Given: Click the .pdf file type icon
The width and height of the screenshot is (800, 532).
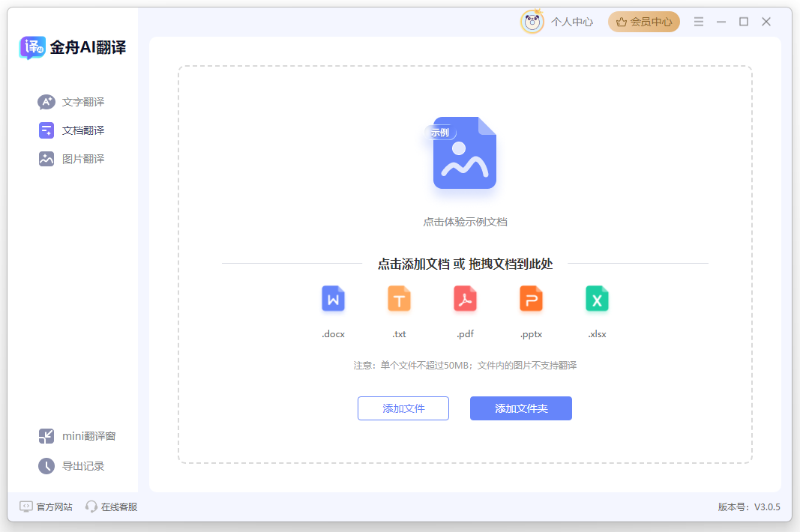Looking at the screenshot, I should coord(465,298).
